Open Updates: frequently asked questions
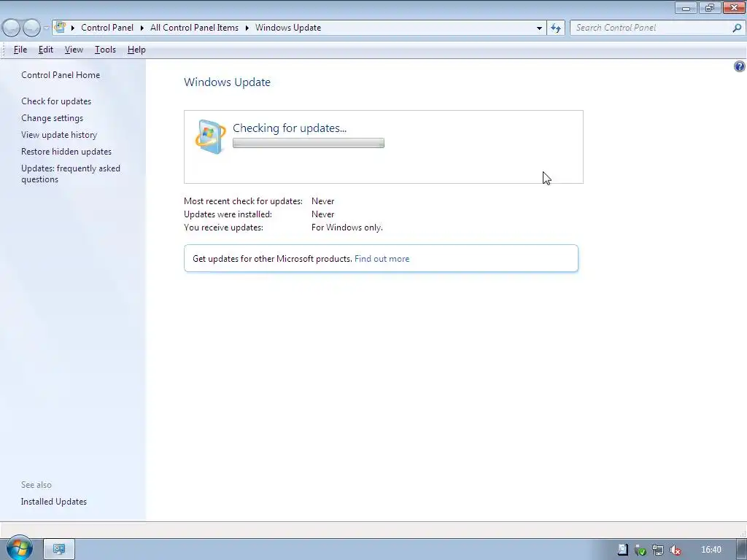This screenshot has height=560, width=747. [71, 174]
